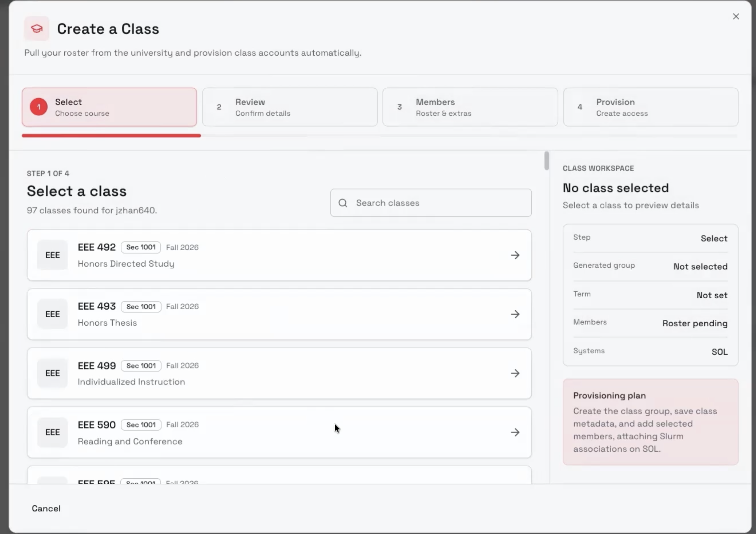Open the Members Roster & extras step

click(470, 107)
